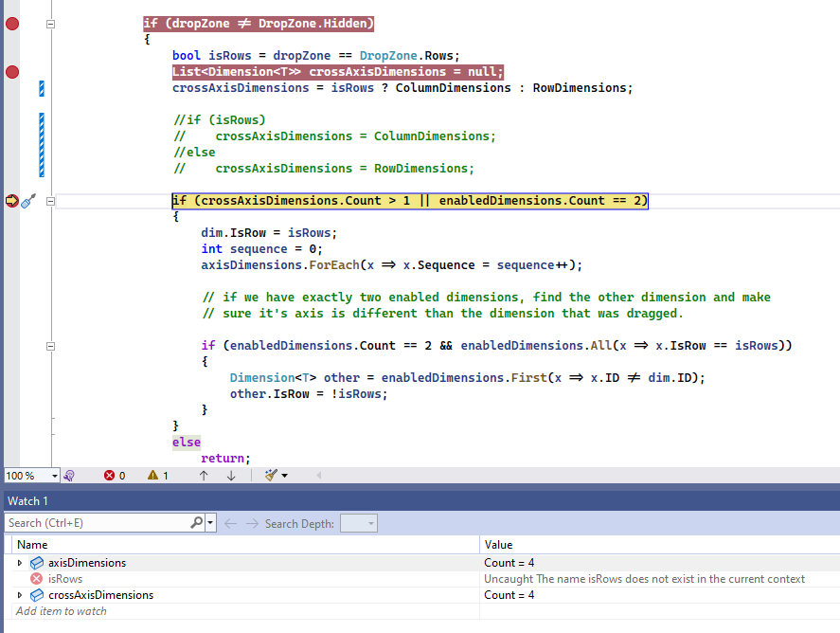Run Code Cleanup with the broom icon
Viewport: 840px width, 633px height.
(x=273, y=476)
